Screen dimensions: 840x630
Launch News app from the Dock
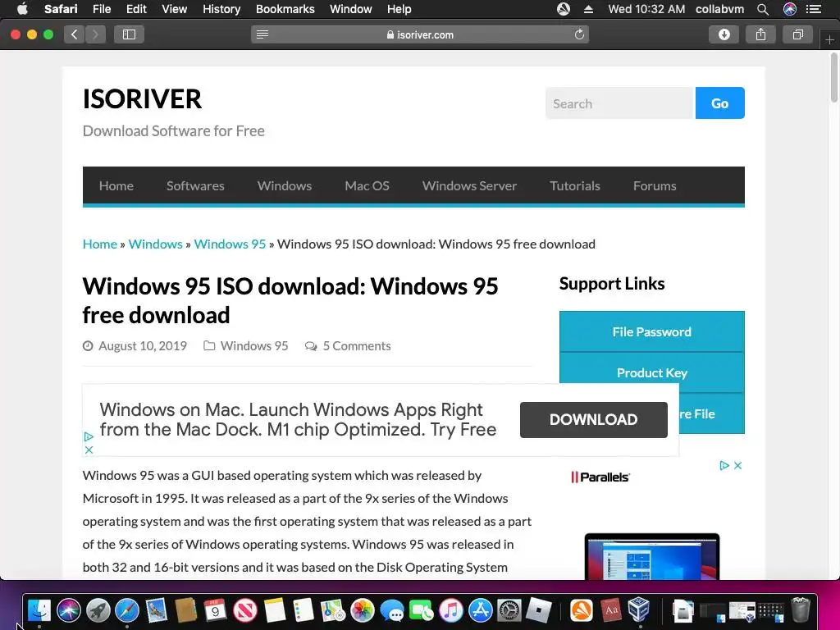coord(244,609)
